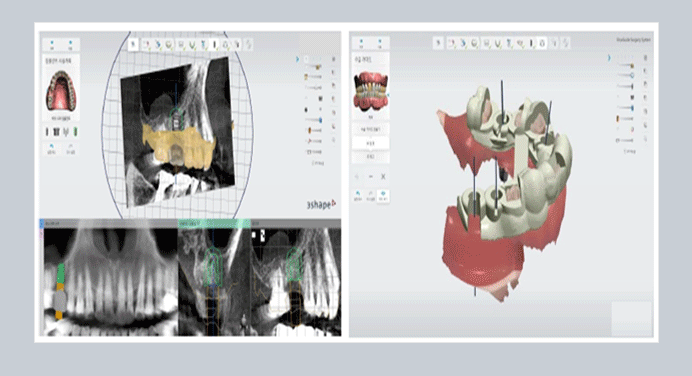Screen dimensions: 692x376
Task: Click the highlighted blue button at right panel bottom
Action: [383, 196]
